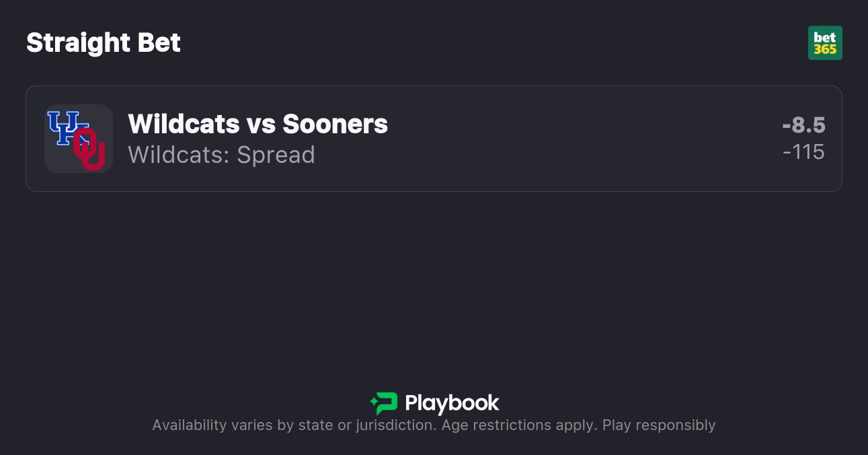Click the word Sooners in matchup title

[335, 124]
